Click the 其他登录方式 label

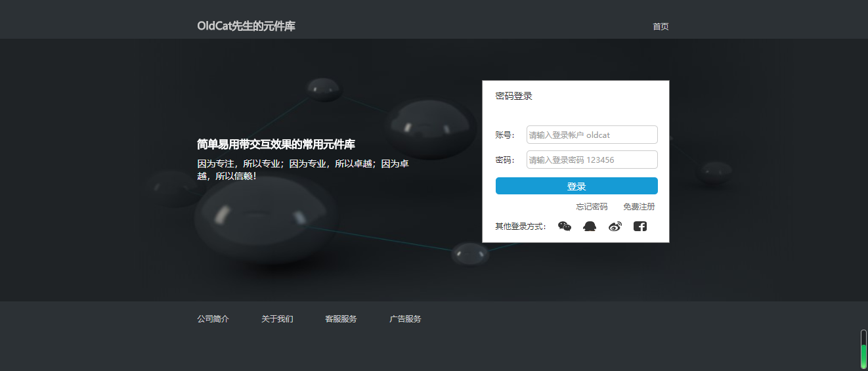coord(521,227)
